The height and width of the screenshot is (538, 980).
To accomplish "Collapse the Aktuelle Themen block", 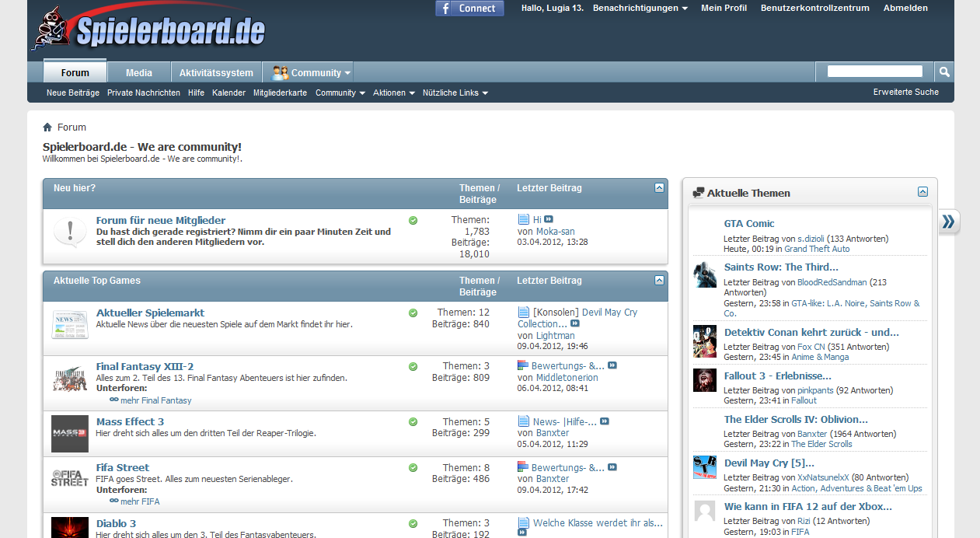I will point(922,192).
